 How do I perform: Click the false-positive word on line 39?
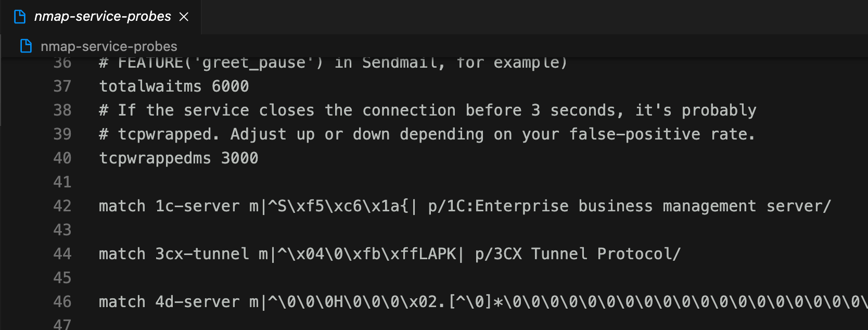pyautogui.click(x=634, y=134)
